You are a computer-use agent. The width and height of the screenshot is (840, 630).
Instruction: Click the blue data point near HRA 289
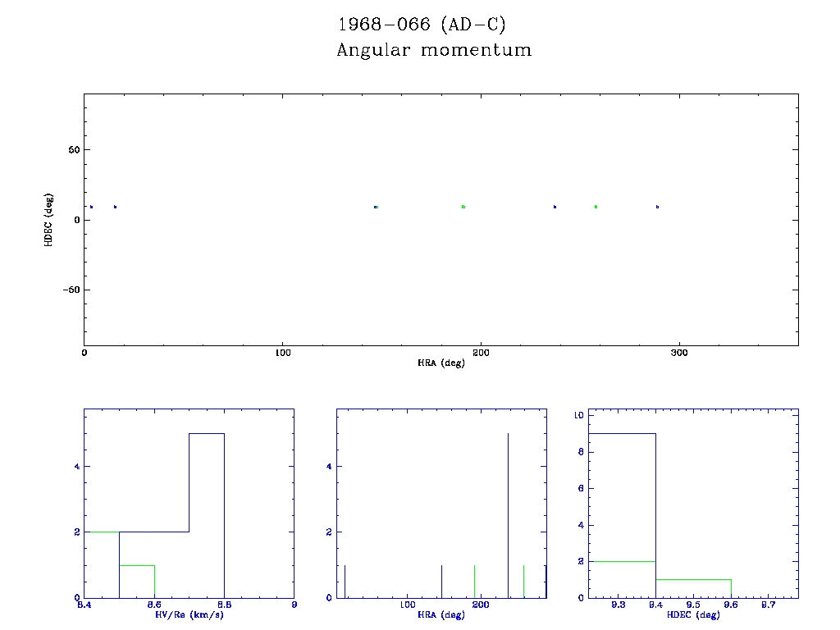657,207
